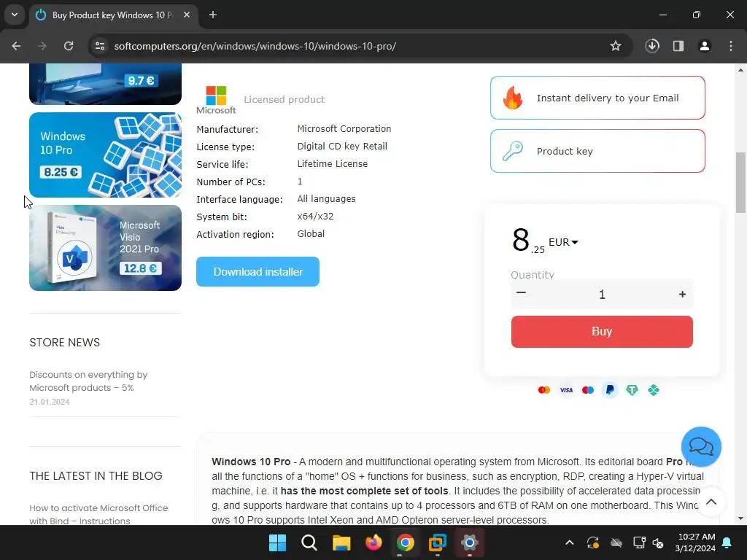Screen dimensions: 747x560
Task: Open the Windows Start menu
Action: [277, 542]
